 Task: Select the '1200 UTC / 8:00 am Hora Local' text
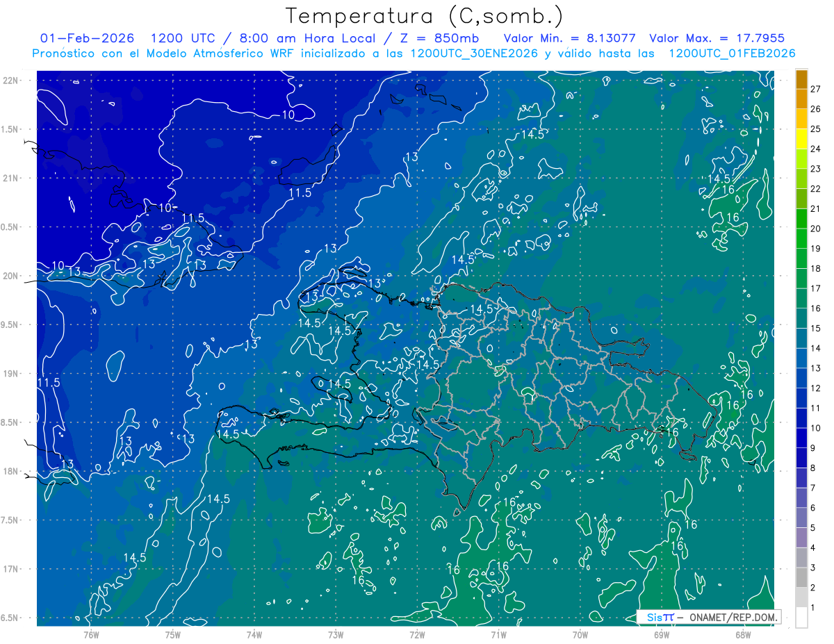point(264,38)
